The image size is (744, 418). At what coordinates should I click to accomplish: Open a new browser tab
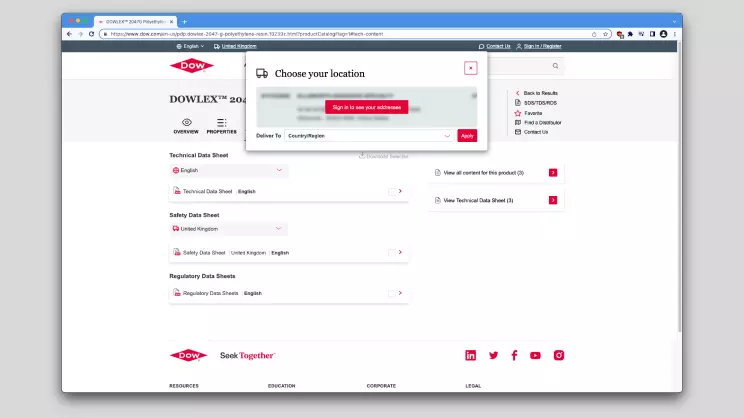[x=185, y=21]
